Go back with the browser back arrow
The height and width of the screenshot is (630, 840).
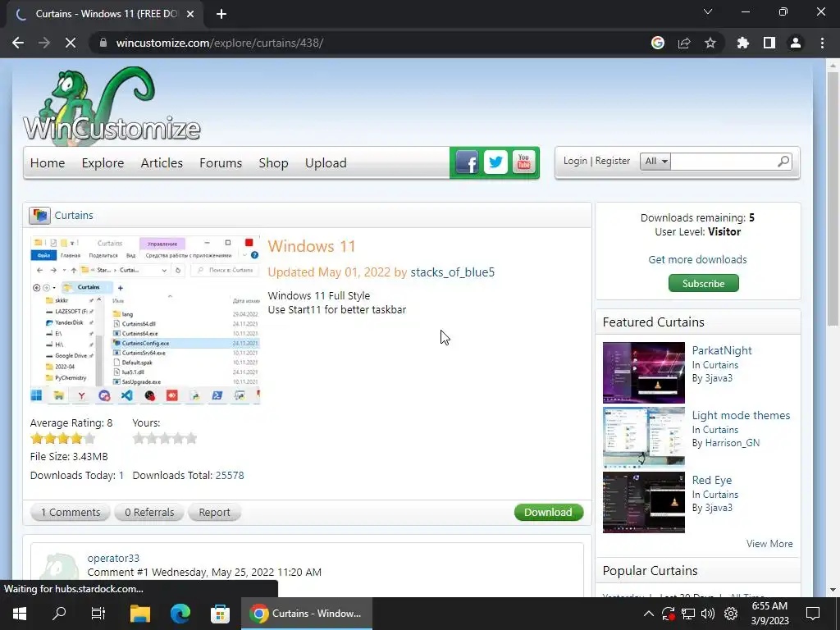pos(18,43)
